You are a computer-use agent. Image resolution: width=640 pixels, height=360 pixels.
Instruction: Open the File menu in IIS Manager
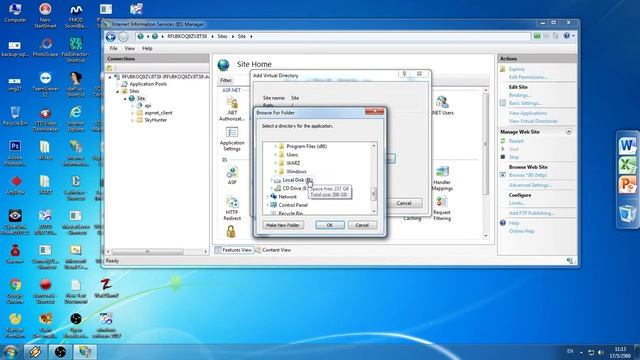click(x=113, y=48)
